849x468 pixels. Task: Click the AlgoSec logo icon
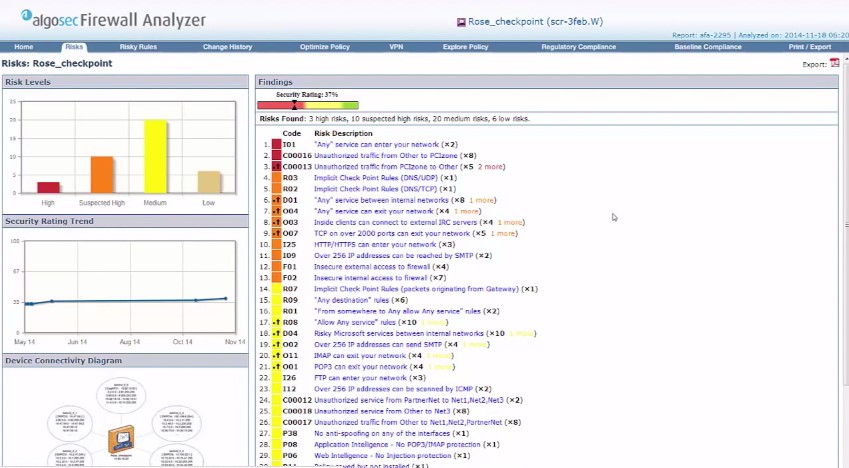27,15
